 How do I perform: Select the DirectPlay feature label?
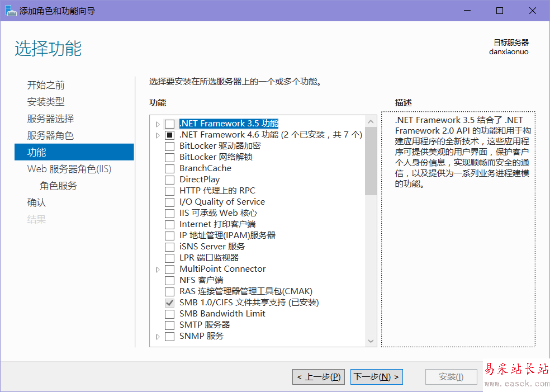coord(200,180)
